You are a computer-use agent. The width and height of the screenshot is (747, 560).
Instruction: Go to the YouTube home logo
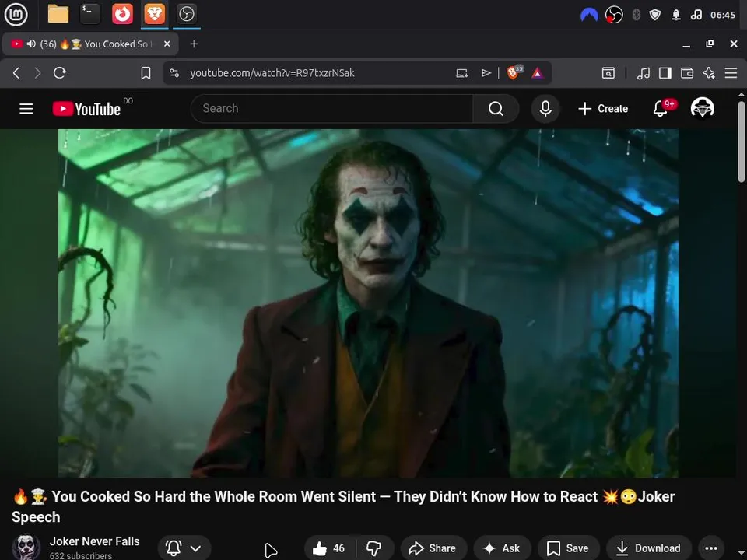(x=86, y=109)
